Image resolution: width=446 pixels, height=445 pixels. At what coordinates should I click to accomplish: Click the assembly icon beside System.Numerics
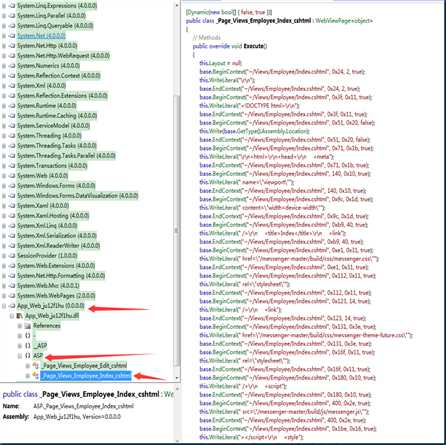click(12, 66)
